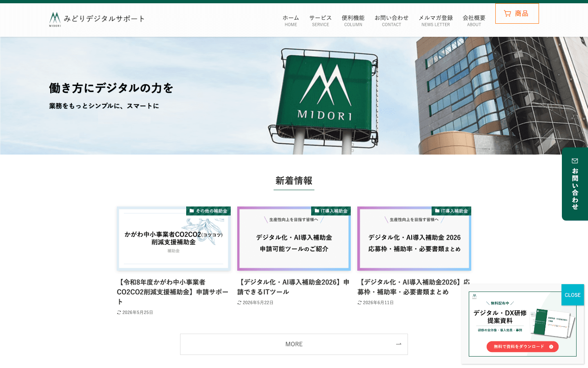This screenshot has height=368, width=588.
Task: Click the update icon beside 2026年6月11日
Action: click(x=359, y=303)
